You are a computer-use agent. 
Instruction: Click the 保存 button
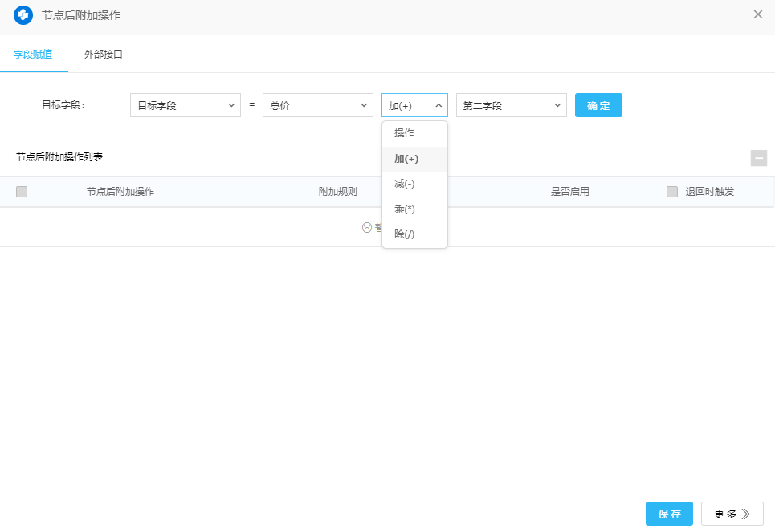(x=669, y=514)
